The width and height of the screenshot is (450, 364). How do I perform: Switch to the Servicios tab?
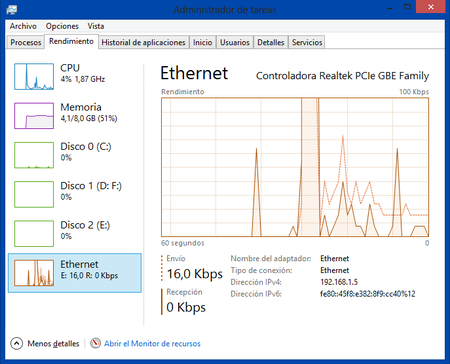pyautogui.click(x=307, y=42)
